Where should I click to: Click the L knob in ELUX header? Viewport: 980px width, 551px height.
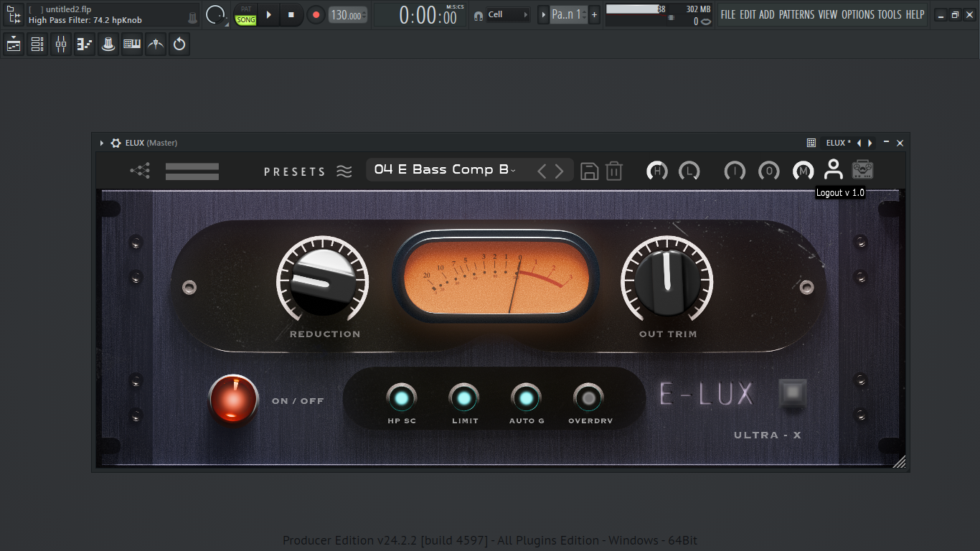(689, 171)
